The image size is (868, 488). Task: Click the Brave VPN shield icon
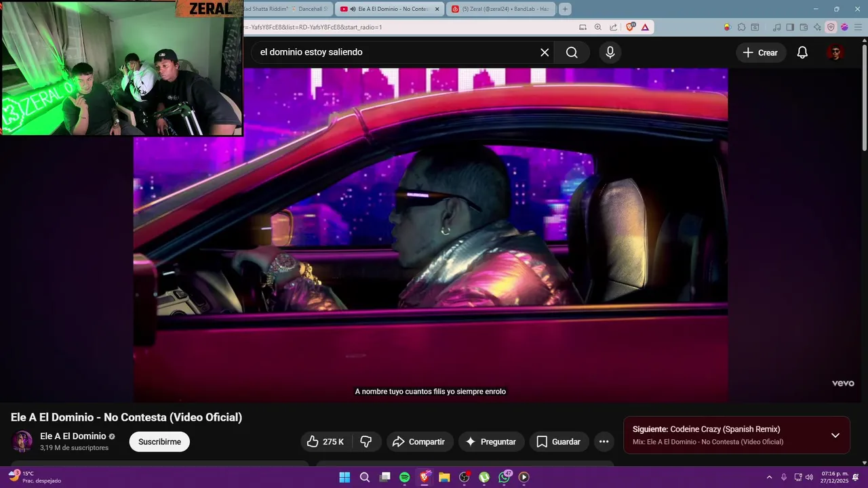pos(831,27)
